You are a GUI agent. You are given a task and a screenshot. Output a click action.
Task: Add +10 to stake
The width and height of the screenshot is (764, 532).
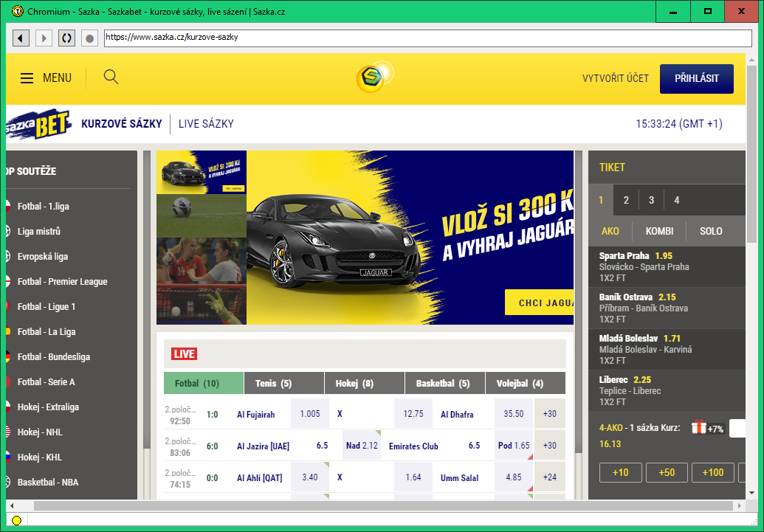point(620,472)
